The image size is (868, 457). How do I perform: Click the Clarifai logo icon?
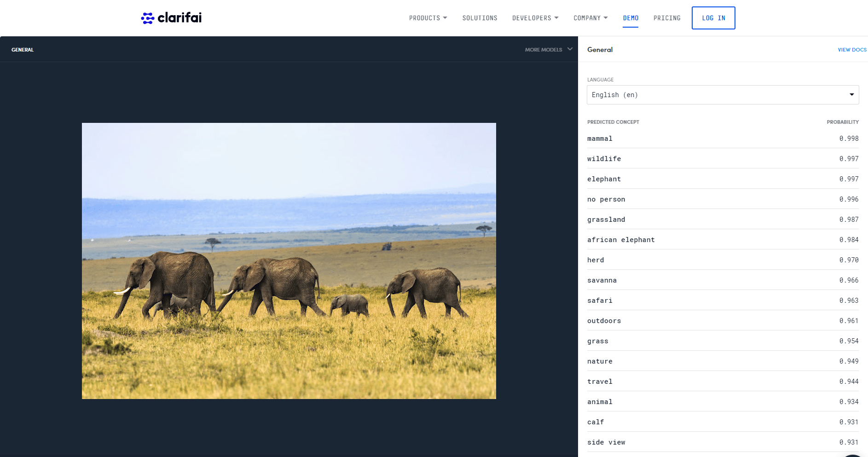pos(148,18)
